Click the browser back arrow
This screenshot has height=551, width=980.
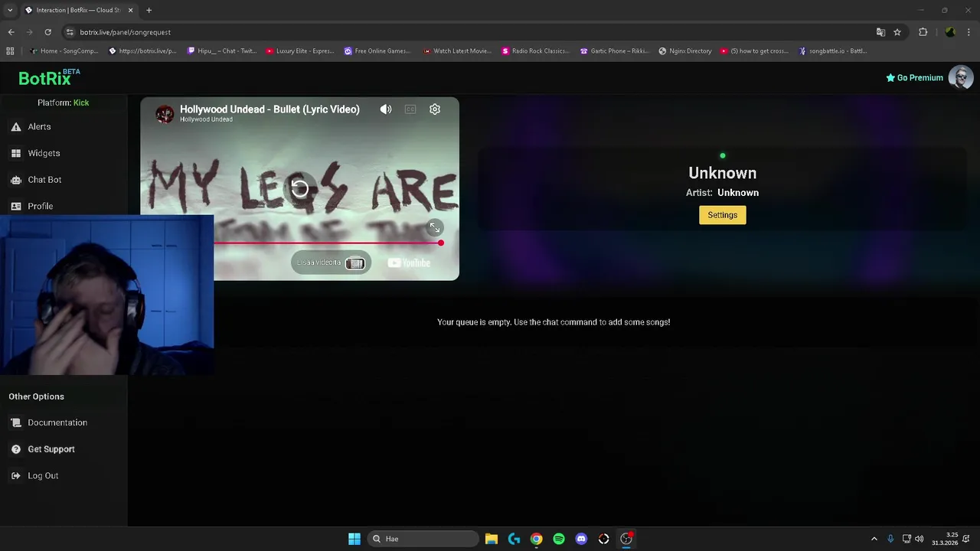click(x=11, y=32)
